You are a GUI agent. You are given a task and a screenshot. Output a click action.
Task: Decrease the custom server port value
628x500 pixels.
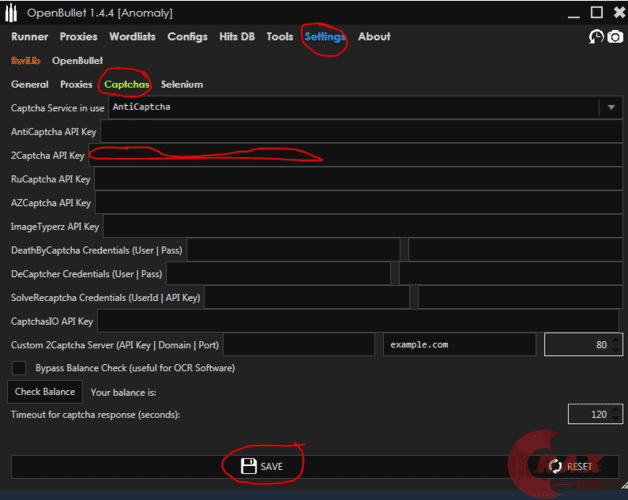coord(616,349)
